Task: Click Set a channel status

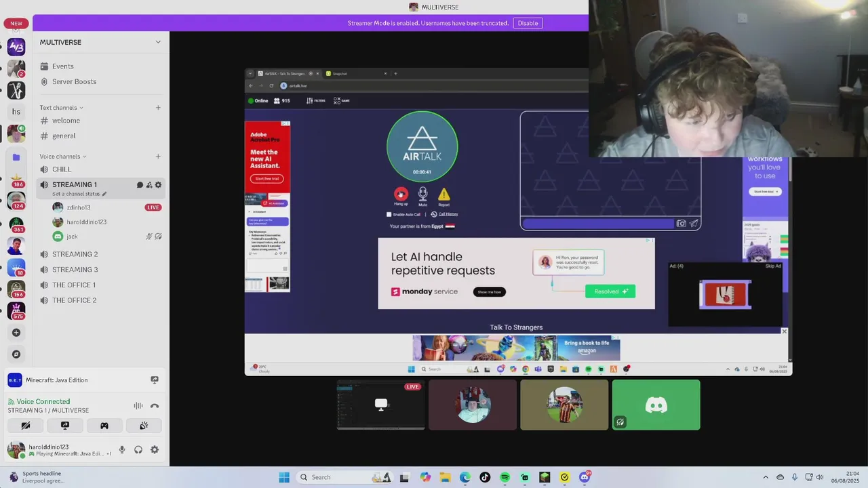Action: 79,194
